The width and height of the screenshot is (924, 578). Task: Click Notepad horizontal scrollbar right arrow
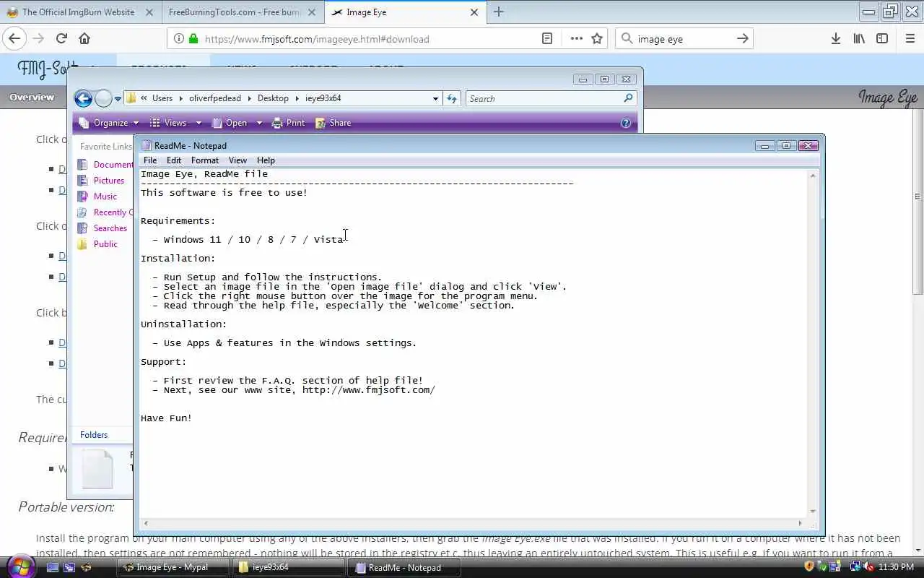pyautogui.click(x=800, y=523)
